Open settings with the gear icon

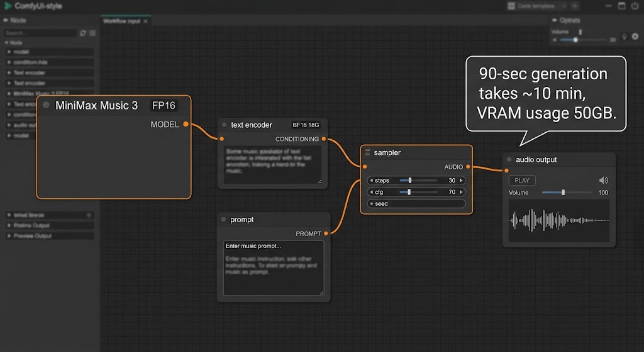point(635,37)
